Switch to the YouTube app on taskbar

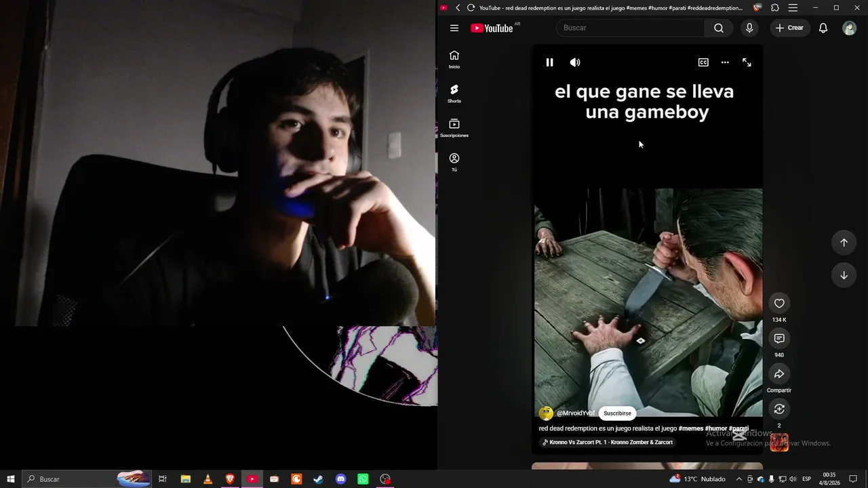pyautogui.click(x=252, y=479)
